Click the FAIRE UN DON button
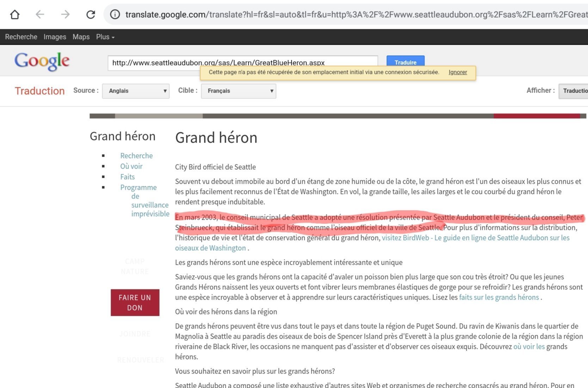This screenshot has height=388, width=588. click(x=135, y=302)
